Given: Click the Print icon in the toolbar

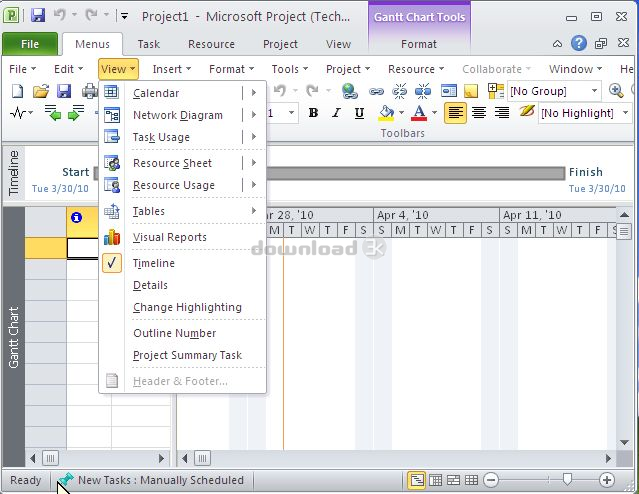Looking at the screenshot, I should (90, 91).
